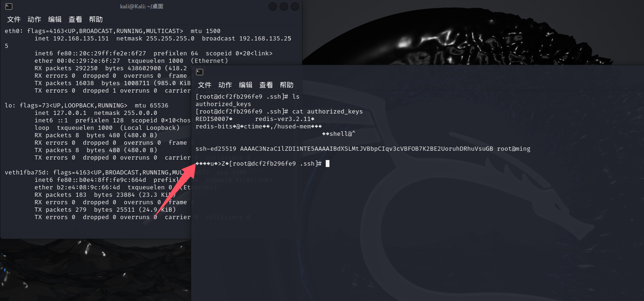Close the kali@Kali terminal window
The height and width of the screenshot is (301, 644).
pos(295,7)
